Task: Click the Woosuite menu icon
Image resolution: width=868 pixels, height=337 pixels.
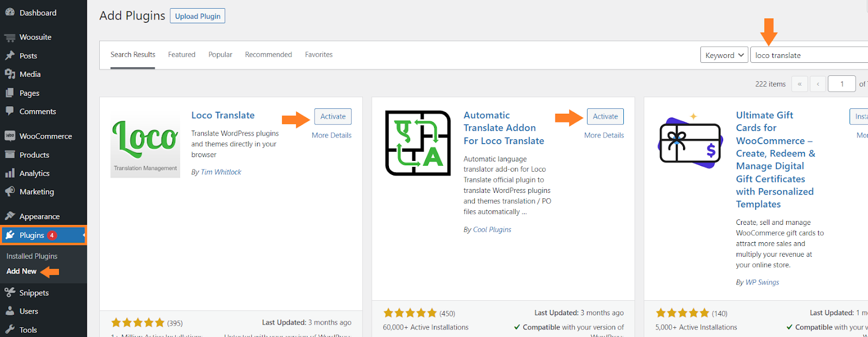Action: [10, 37]
